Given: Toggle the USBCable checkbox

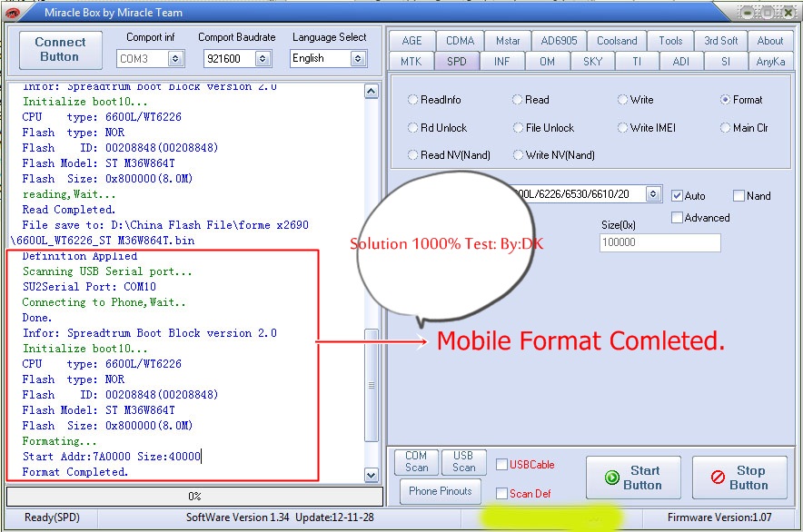Looking at the screenshot, I should pos(501,463).
